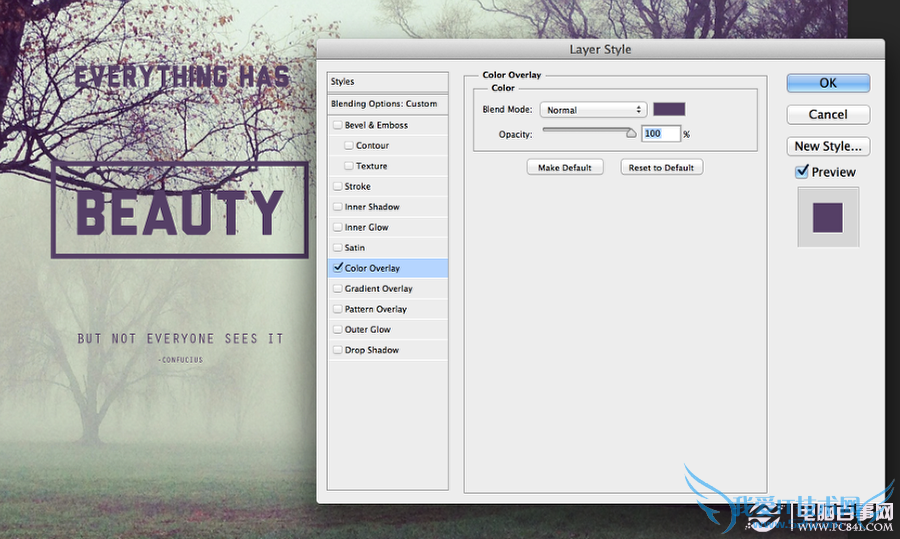Select the Satin row label
Viewport: 900px width, 539px height.
[354, 248]
